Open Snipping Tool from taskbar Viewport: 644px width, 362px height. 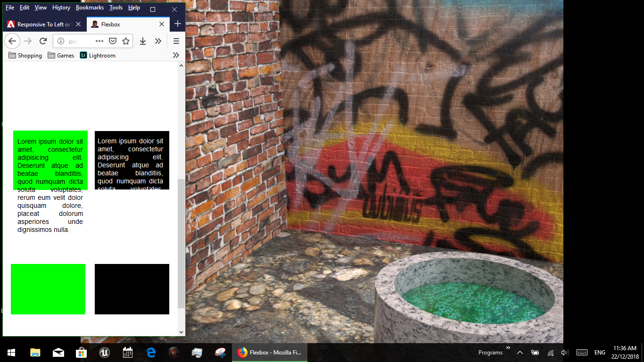click(220, 353)
